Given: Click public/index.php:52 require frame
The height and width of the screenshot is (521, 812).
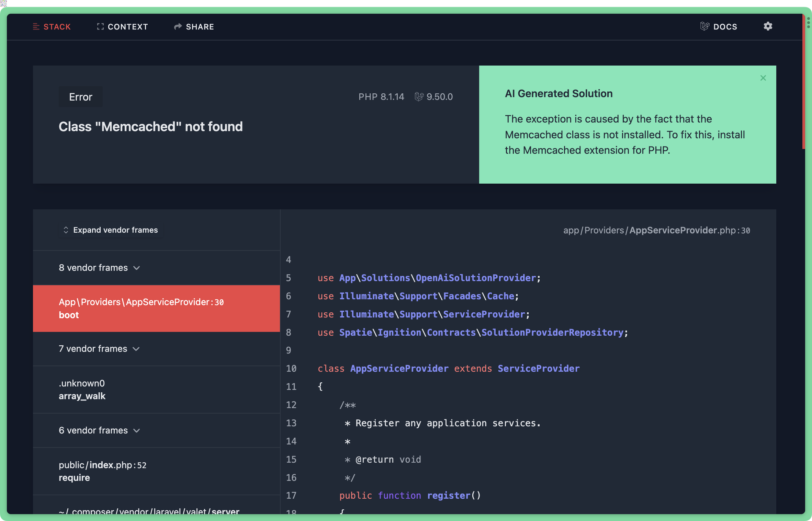Looking at the screenshot, I should (x=156, y=471).
